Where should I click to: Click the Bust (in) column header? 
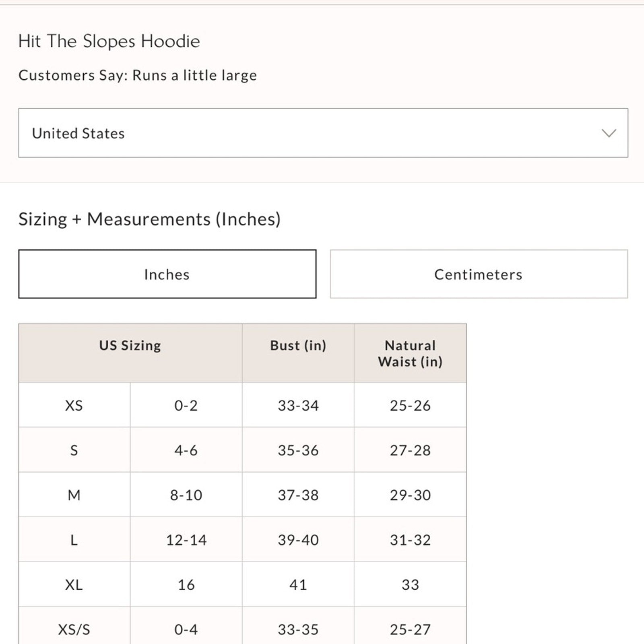[x=298, y=346]
